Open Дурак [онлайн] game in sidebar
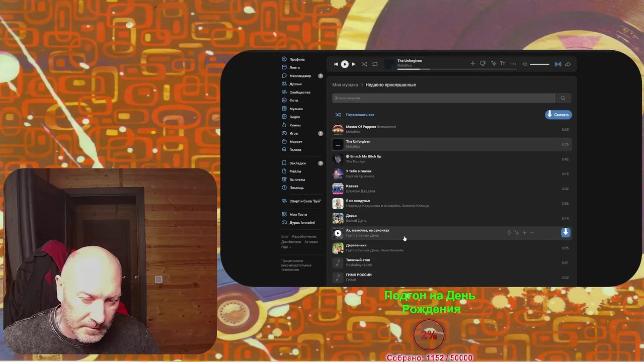 pos(298,222)
